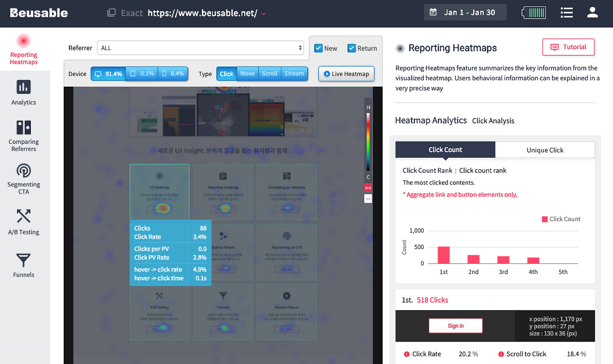613x364 pixels.
Task: Click the Click Analysis label
Action: (493, 121)
